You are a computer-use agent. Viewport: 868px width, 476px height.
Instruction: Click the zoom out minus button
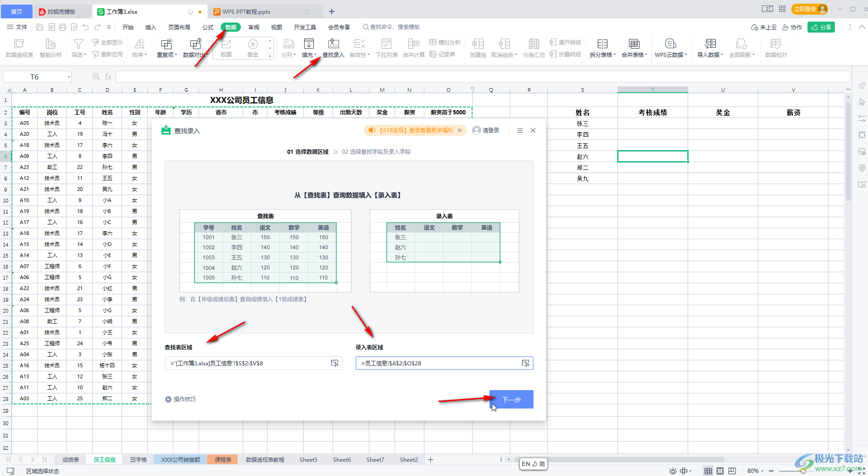[771, 471]
